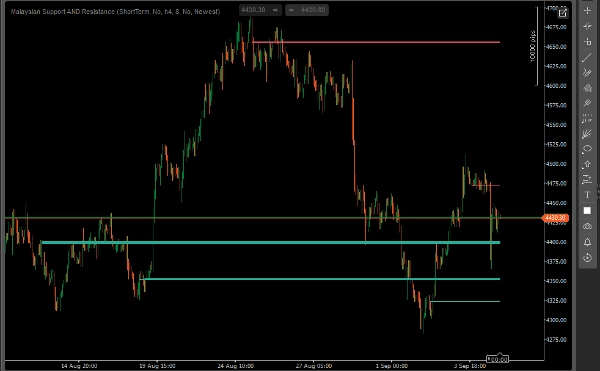Click the sparkle-shaped tool below crosshair

[x=587, y=26]
